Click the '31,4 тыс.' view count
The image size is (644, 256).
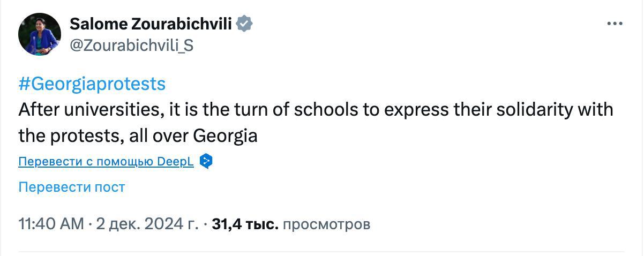(x=245, y=224)
